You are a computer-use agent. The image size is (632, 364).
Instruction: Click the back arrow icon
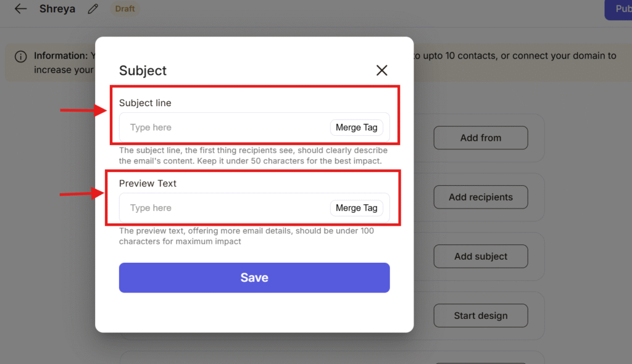click(21, 9)
